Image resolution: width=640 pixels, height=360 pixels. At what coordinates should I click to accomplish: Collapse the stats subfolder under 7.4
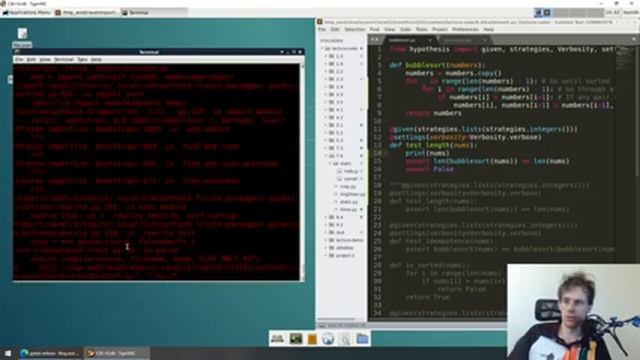point(330,163)
